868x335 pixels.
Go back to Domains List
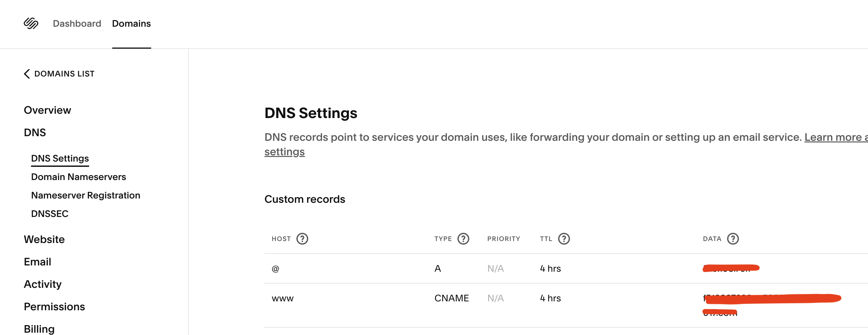click(x=59, y=74)
